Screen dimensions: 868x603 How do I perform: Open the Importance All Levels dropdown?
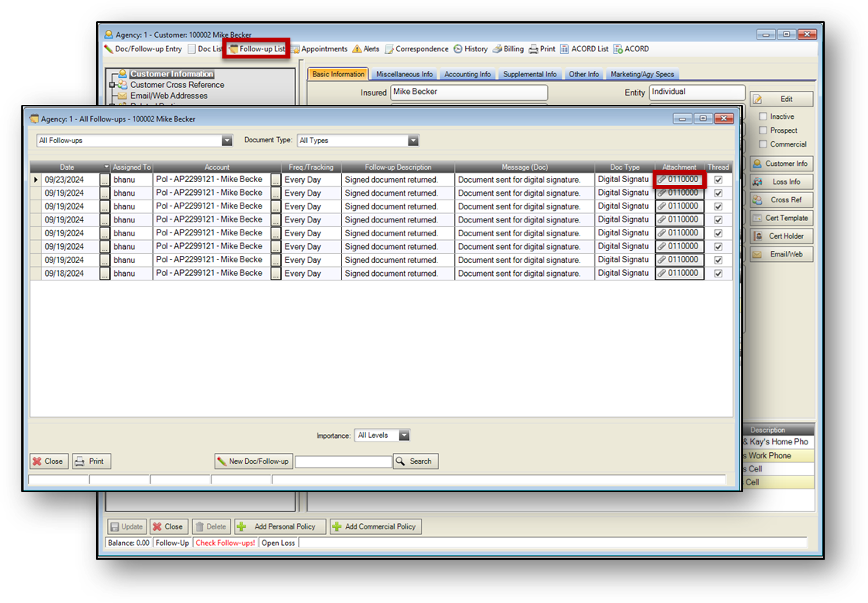point(404,435)
